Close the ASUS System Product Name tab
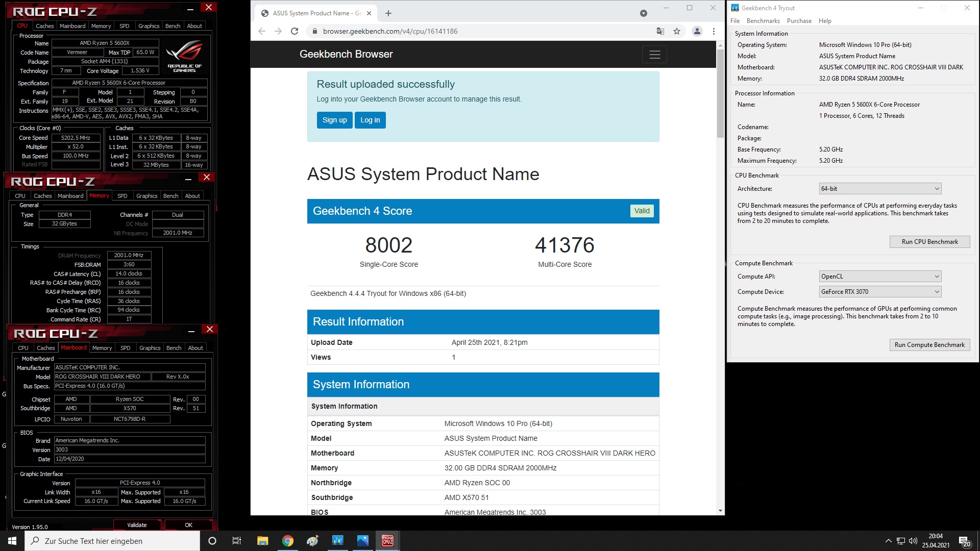 pos(369,13)
